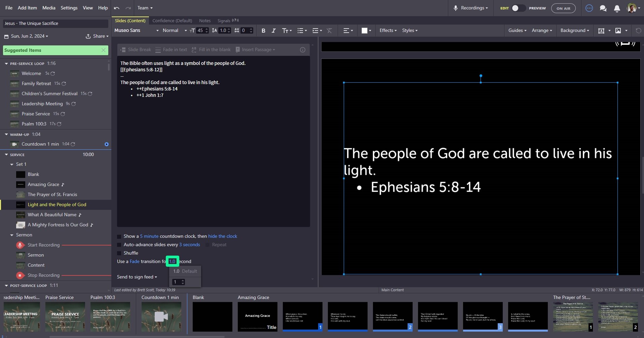Open the Settings menu
Viewport: 644px width, 338px height.
pyautogui.click(x=69, y=8)
